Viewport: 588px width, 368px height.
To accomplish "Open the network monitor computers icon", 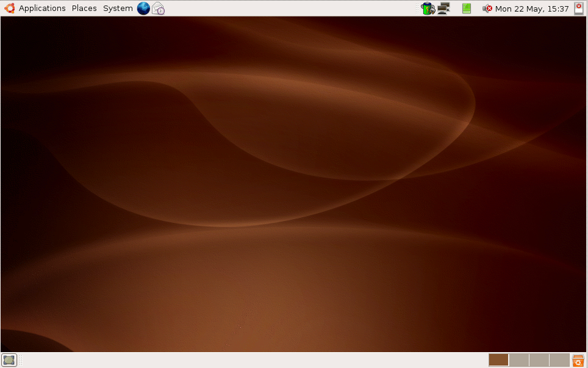I will (x=443, y=9).
